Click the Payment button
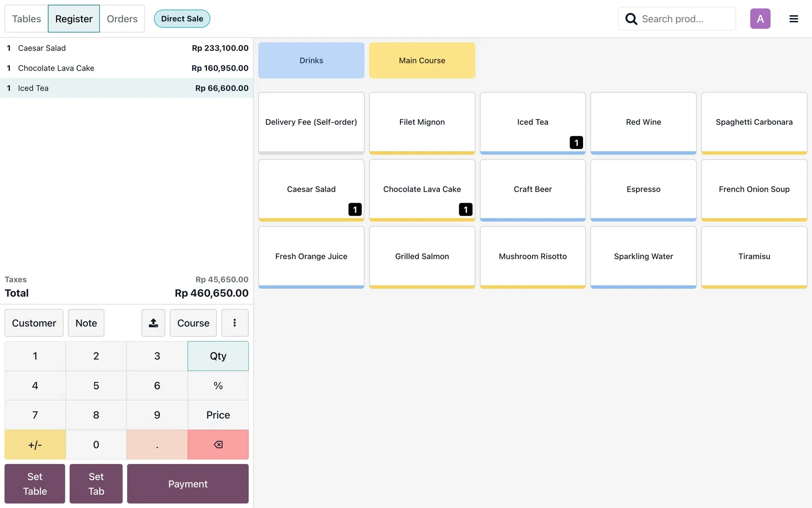This screenshot has width=812, height=508. (x=188, y=484)
